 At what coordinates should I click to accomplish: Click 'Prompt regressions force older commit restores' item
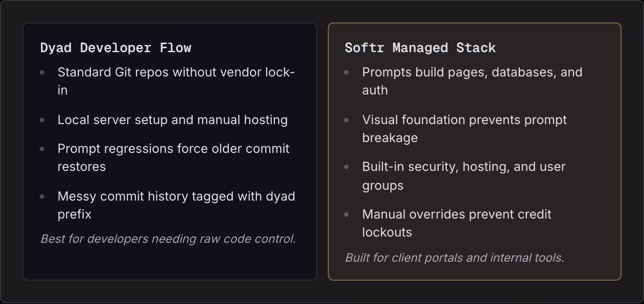coord(173,157)
